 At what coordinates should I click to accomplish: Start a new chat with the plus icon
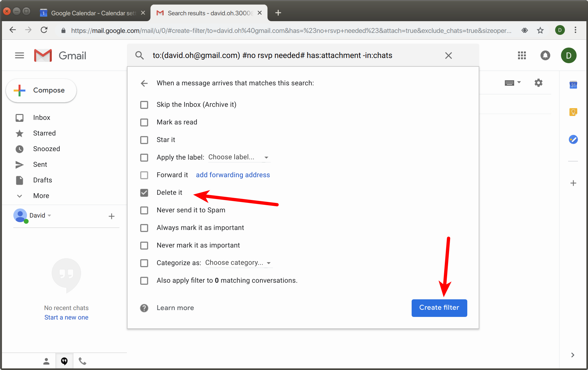[x=112, y=216]
